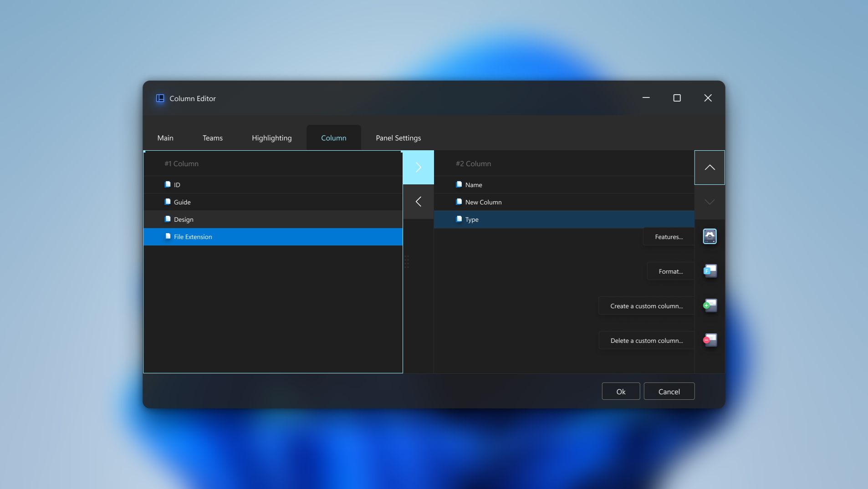Confirm changes with the Ok button
This screenshot has width=868, height=489.
620,391
